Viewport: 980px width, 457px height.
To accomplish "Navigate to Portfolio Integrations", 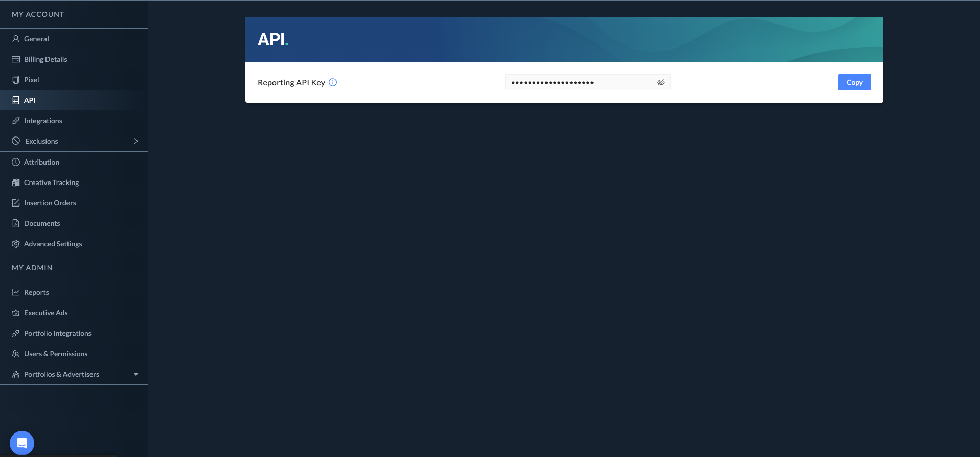I will [x=57, y=333].
